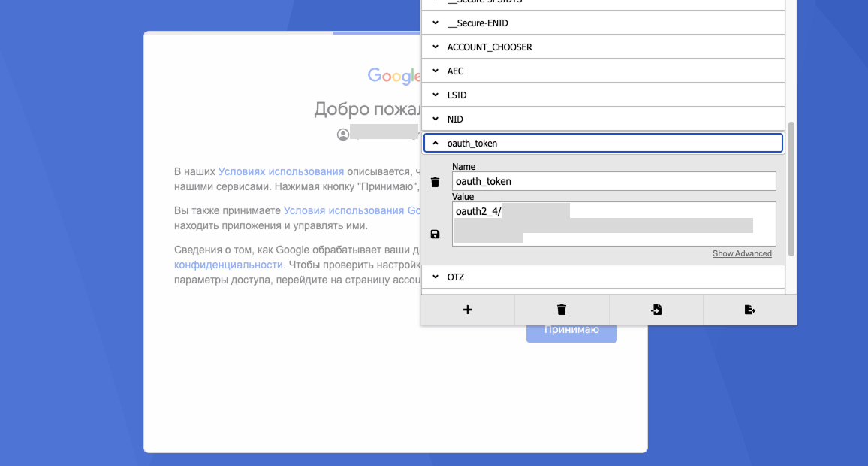Click the Google logo on sign-in page

point(394,76)
